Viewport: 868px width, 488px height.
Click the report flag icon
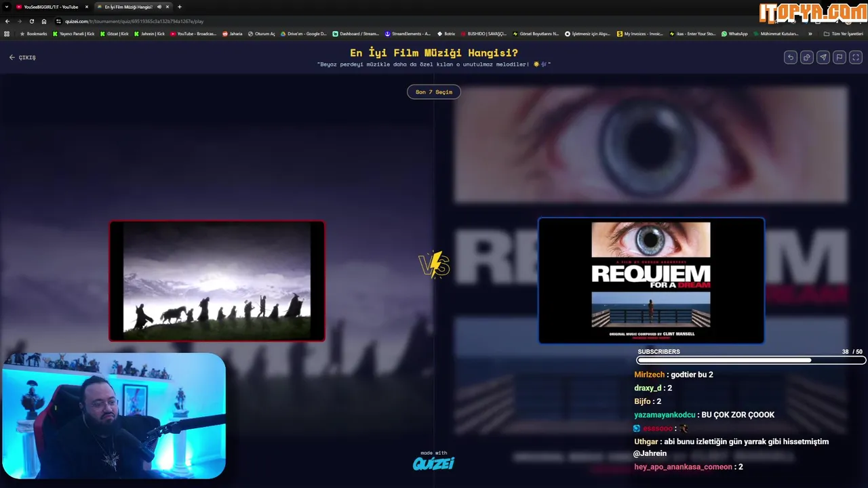pyautogui.click(x=840, y=58)
